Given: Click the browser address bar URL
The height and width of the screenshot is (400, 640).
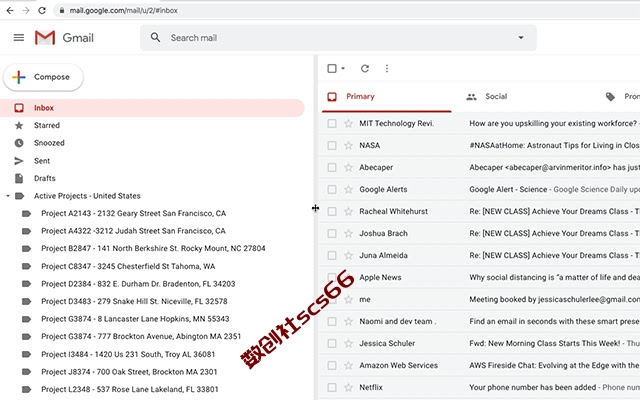Looking at the screenshot, I should tap(123, 10).
